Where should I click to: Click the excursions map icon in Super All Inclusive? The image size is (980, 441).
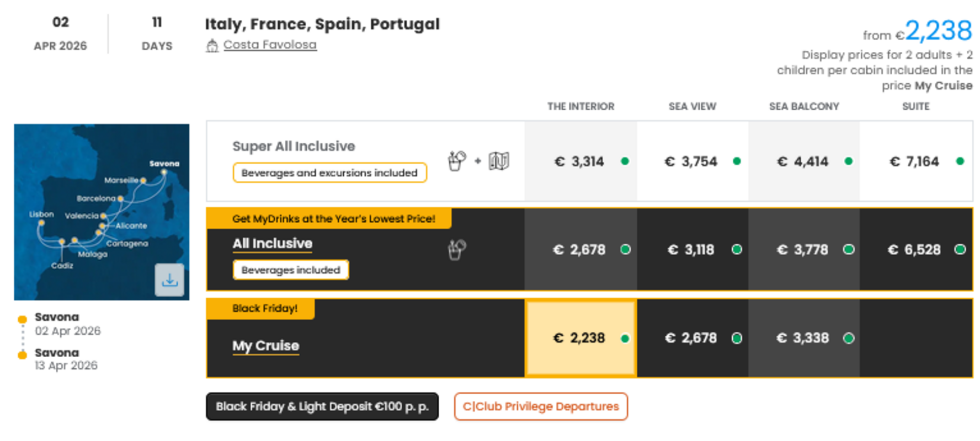pyautogui.click(x=499, y=161)
